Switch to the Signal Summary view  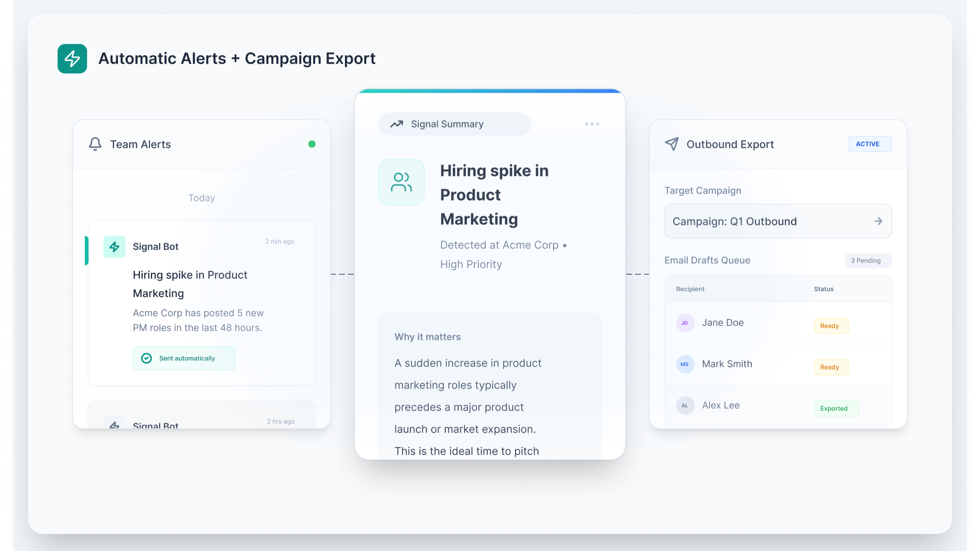pyautogui.click(x=454, y=124)
